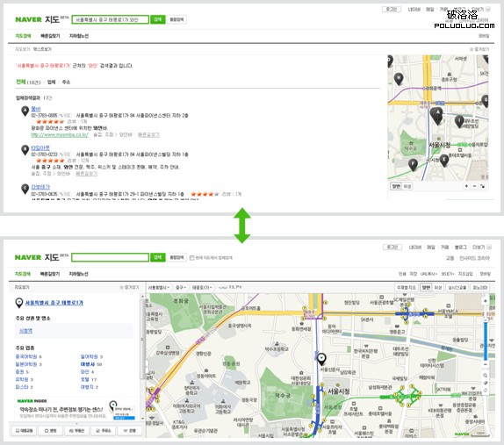Open 빠른길찾기 tab in the upper page

point(50,36)
